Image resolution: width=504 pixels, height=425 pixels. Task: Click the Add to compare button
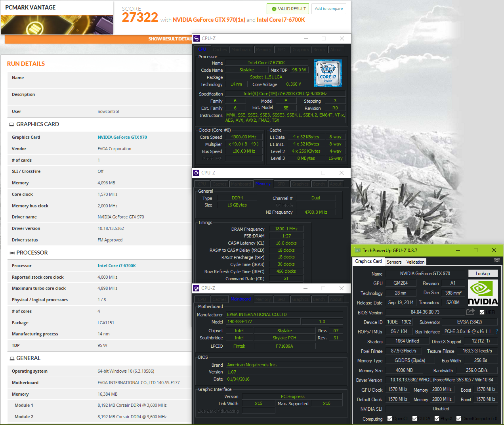(x=329, y=9)
